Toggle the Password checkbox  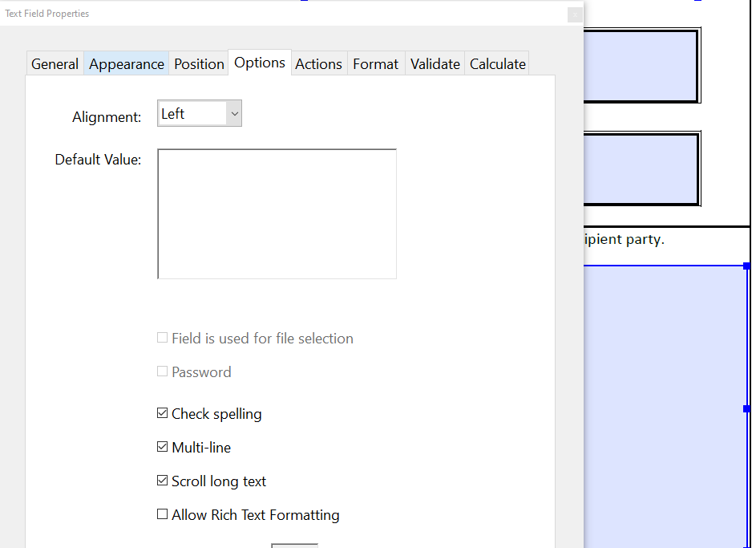click(162, 371)
